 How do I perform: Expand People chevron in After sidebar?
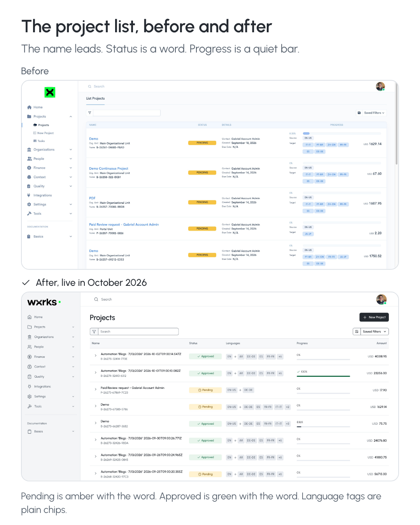(73, 347)
